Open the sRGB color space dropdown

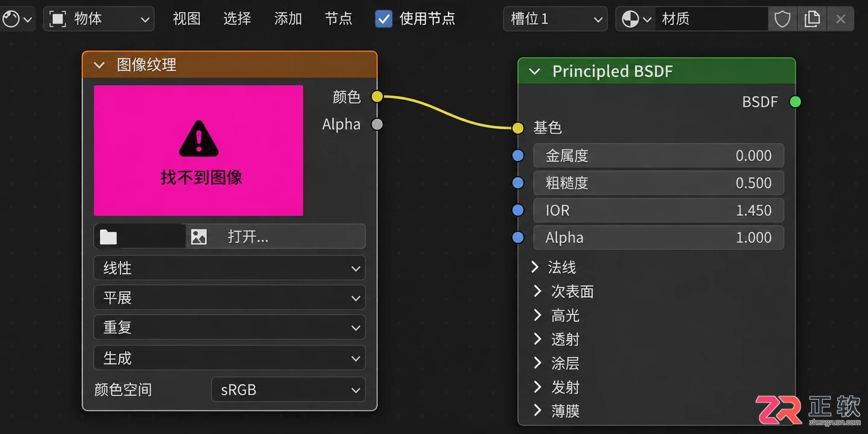tap(289, 389)
